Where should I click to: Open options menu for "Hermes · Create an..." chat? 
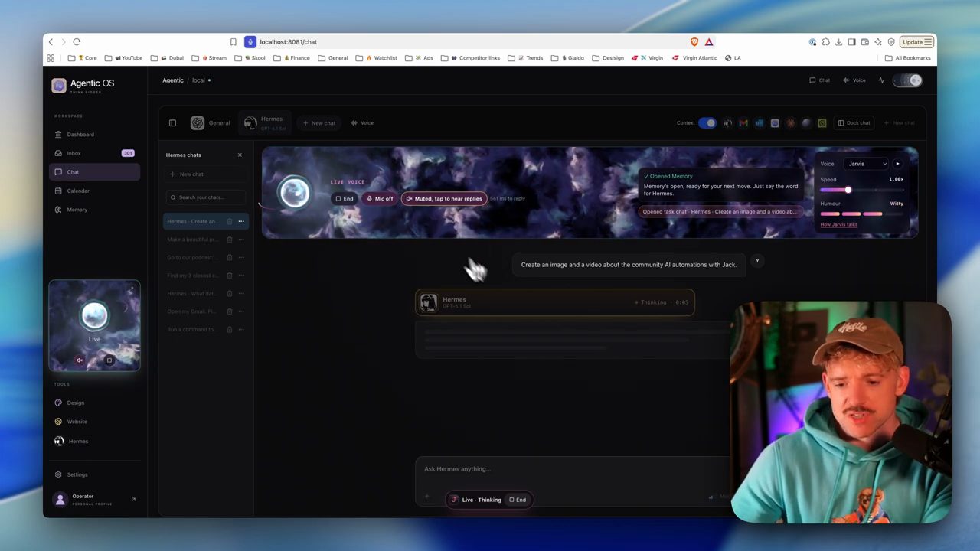(x=241, y=222)
